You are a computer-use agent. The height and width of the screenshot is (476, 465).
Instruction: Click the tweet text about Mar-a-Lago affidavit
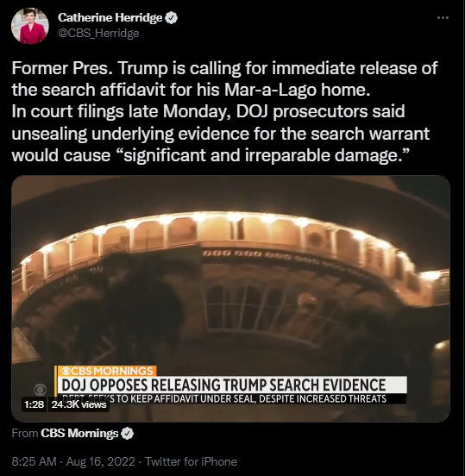click(224, 112)
